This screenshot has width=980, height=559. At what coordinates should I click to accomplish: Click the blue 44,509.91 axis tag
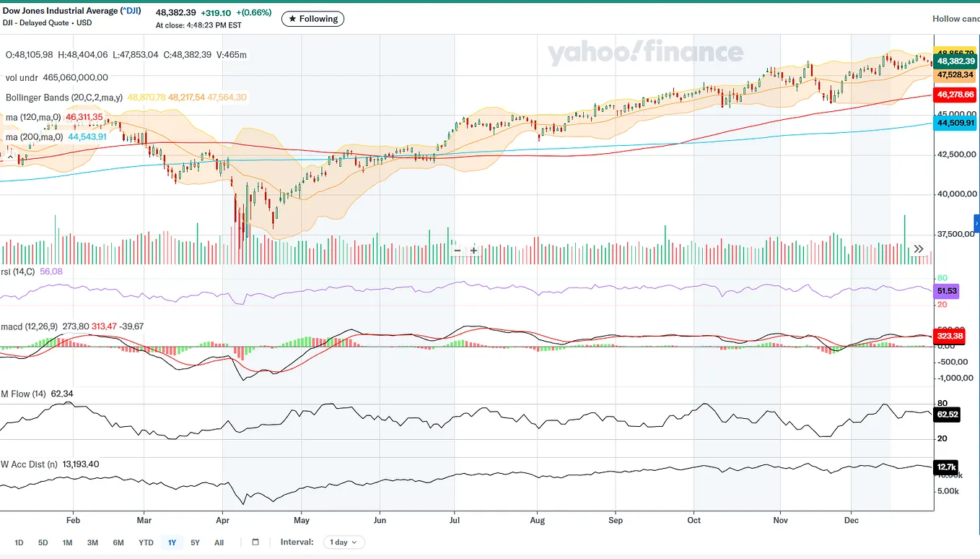pyautogui.click(x=955, y=123)
